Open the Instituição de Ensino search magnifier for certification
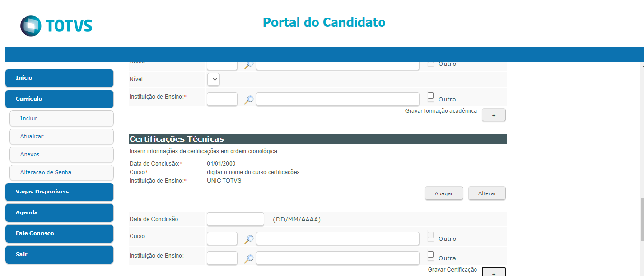This screenshot has height=276, width=644. click(249, 258)
